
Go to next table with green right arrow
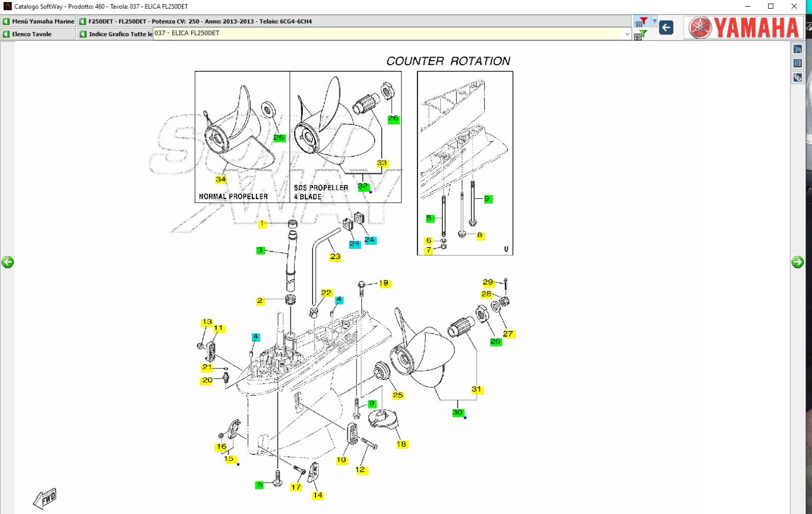[798, 262]
